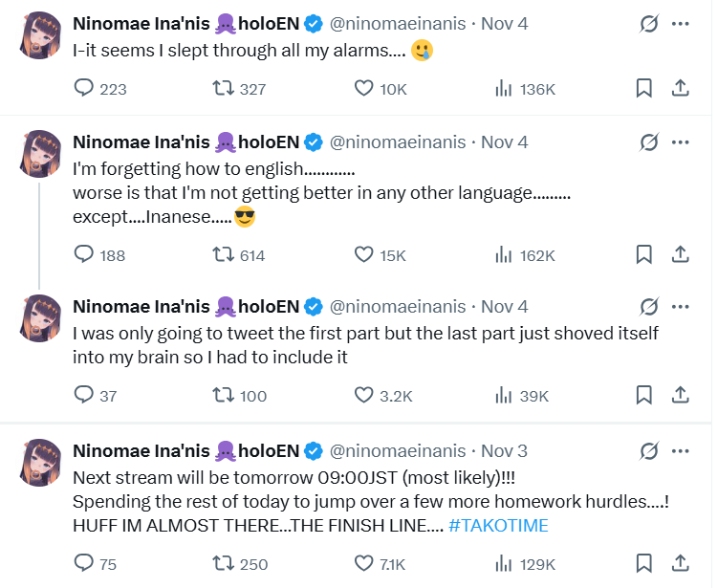Viewport: 718px width, 588px height.
Task: Share the 'only going to tweet' post
Action: pyautogui.click(x=680, y=395)
